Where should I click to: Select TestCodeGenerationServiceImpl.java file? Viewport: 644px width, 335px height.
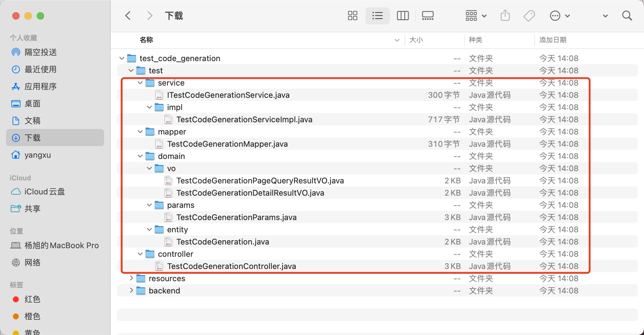pyautogui.click(x=377, y=119)
